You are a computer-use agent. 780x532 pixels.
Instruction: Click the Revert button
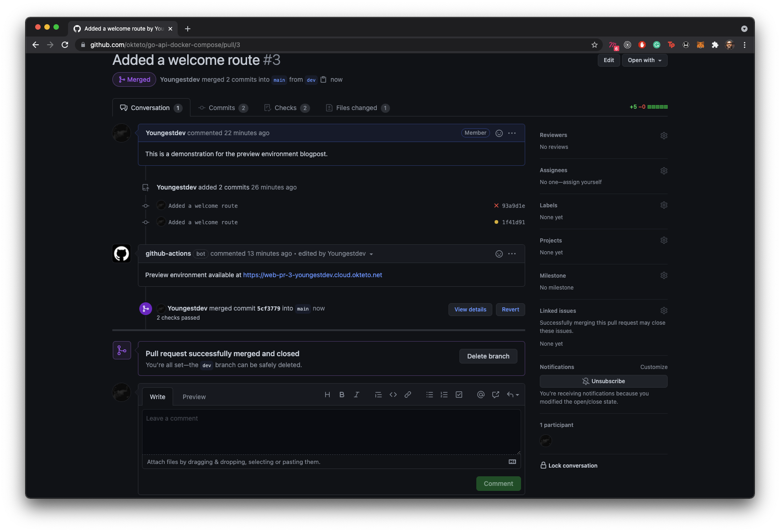[511, 310]
